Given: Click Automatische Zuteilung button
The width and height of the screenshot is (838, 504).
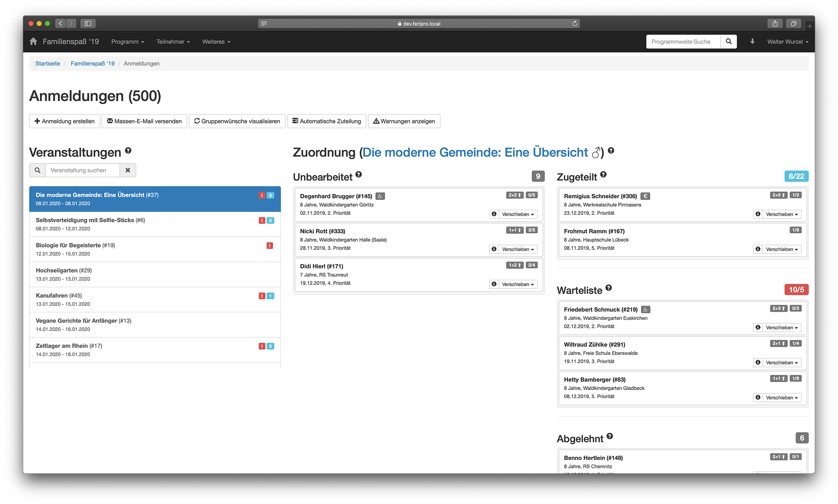Looking at the screenshot, I should (327, 121).
